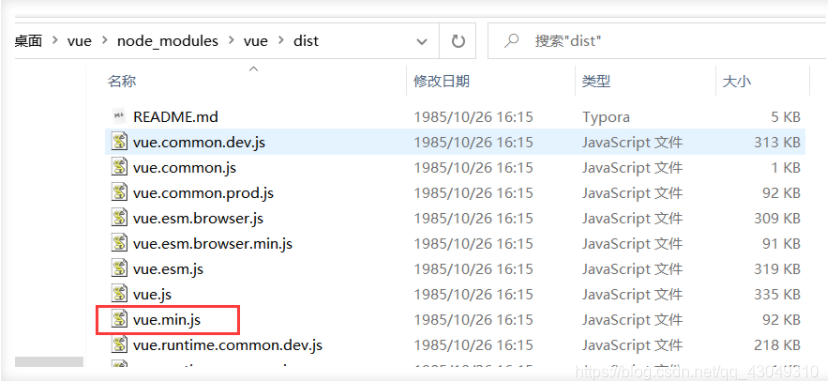Expand the chevron after 桌面 in the breadcrumb
The width and height of the screenshot is (828, 390).
point(54,41)
